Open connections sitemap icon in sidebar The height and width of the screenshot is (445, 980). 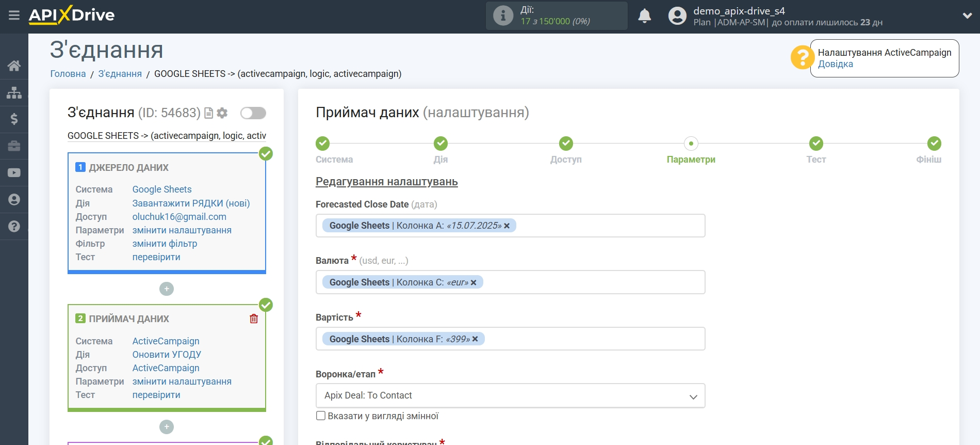click(14, 92)
